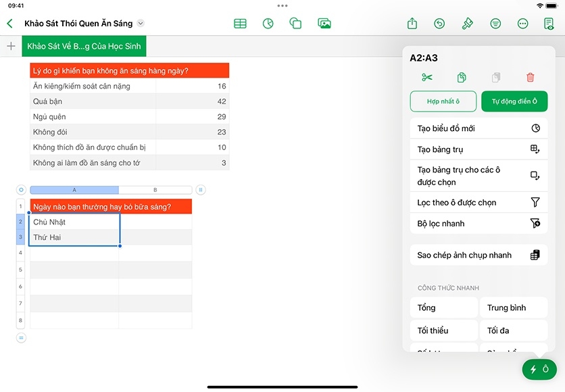Image resolution: width=565 pixels, height=392 pixels.
Task: Open the Format paintbrush panel
Action: 467,24
